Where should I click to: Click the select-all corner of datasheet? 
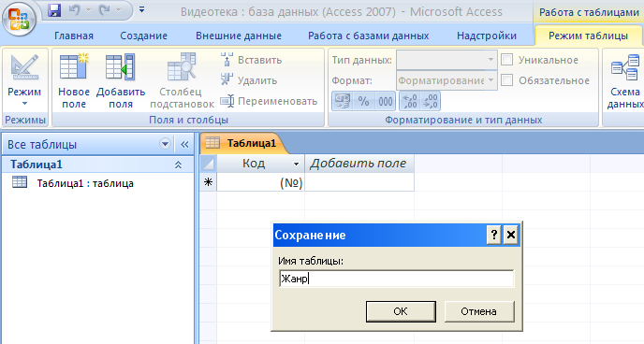(208, 164)
